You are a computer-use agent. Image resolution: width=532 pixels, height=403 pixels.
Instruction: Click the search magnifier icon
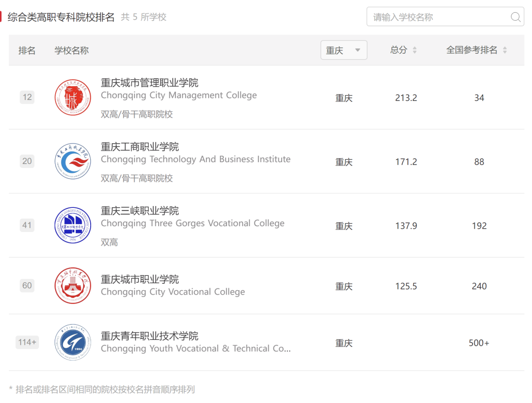pos(515,17)
